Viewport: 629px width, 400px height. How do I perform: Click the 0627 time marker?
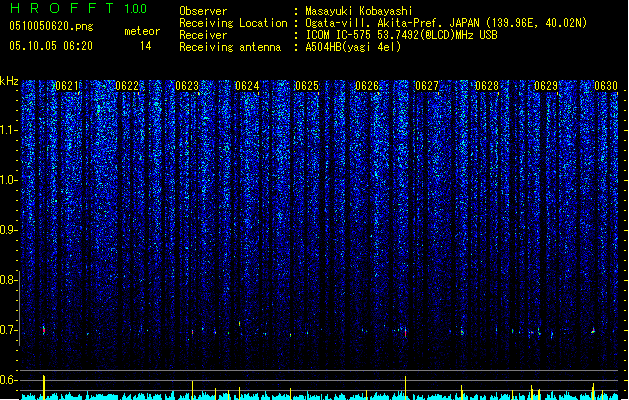[427, 86]
